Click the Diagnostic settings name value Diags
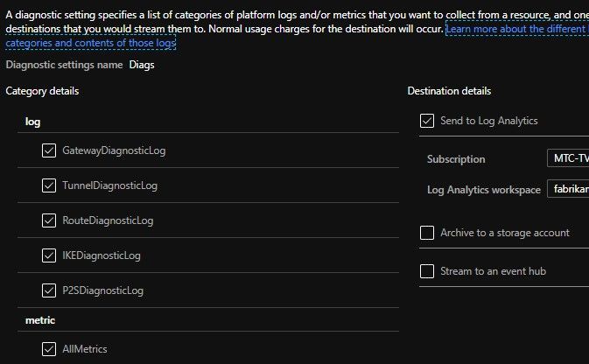This screenshot has height=364, width=589. [143, 65]
